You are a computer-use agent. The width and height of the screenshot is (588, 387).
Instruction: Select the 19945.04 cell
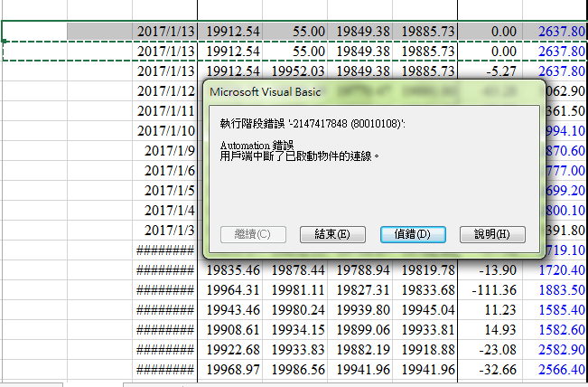(x=425, y=309)
